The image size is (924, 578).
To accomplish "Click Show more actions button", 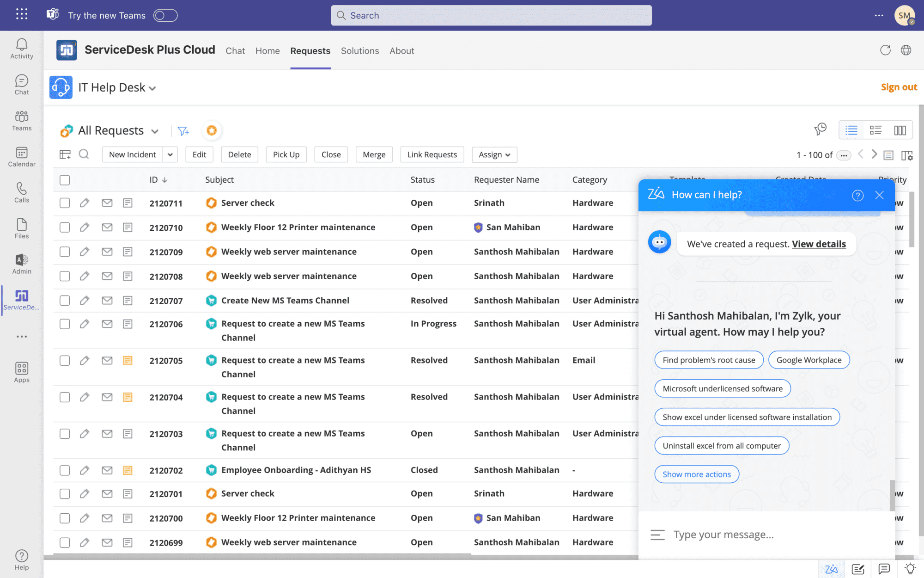I will pos(696,474).
